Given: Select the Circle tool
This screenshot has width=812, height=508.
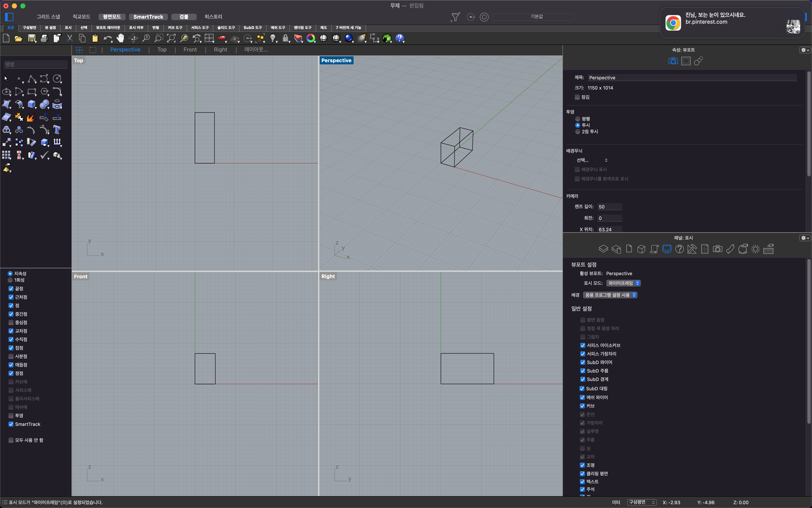Looking at the screenshot, I should point(57,79).
